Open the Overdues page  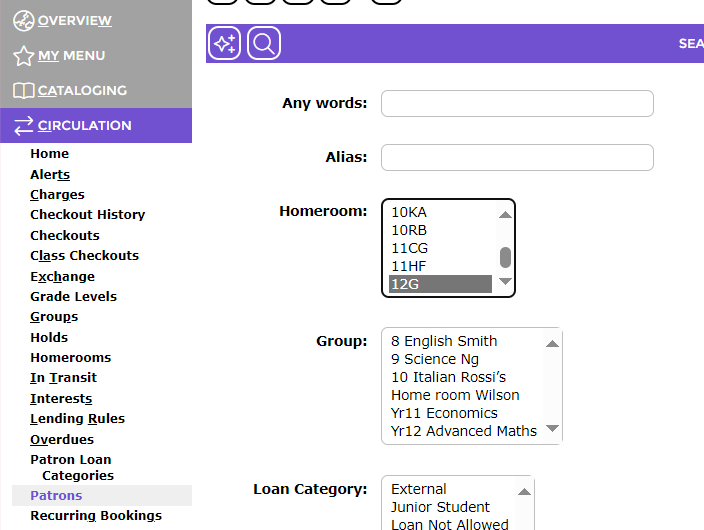[62, 439]
